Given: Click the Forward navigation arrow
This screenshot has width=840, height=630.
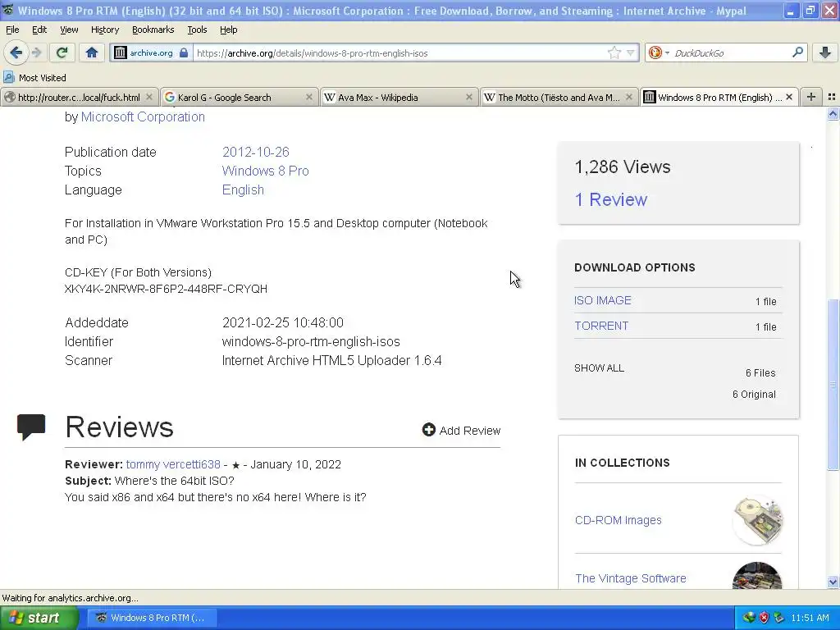Looking at the screenshot, I should [36, 52].
